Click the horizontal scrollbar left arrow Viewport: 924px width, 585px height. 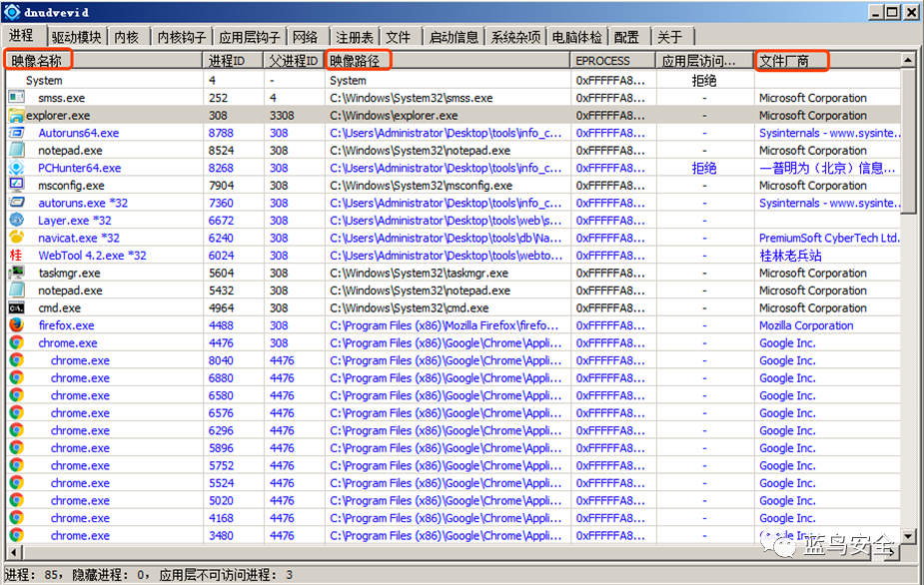tap(14, 553)
